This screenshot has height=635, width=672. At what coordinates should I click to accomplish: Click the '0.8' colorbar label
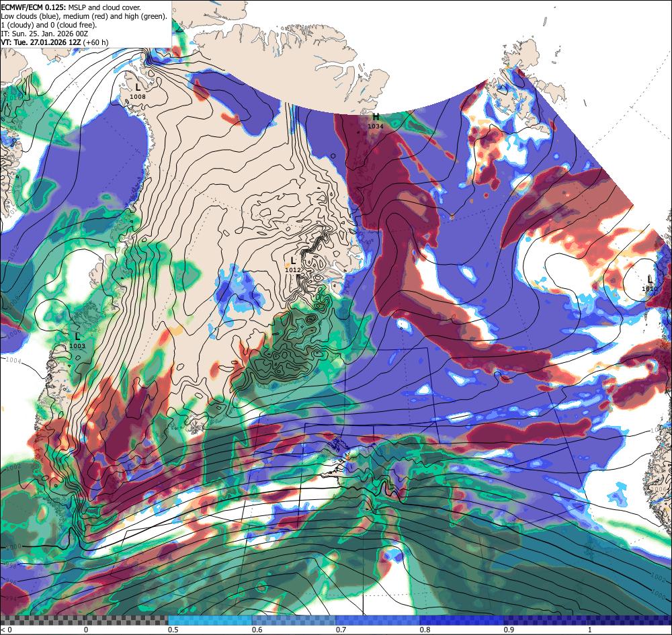click(425, 630)
